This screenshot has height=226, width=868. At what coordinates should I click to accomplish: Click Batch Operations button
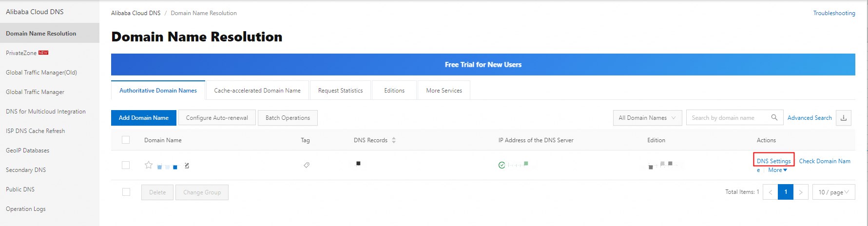[288, 118]
